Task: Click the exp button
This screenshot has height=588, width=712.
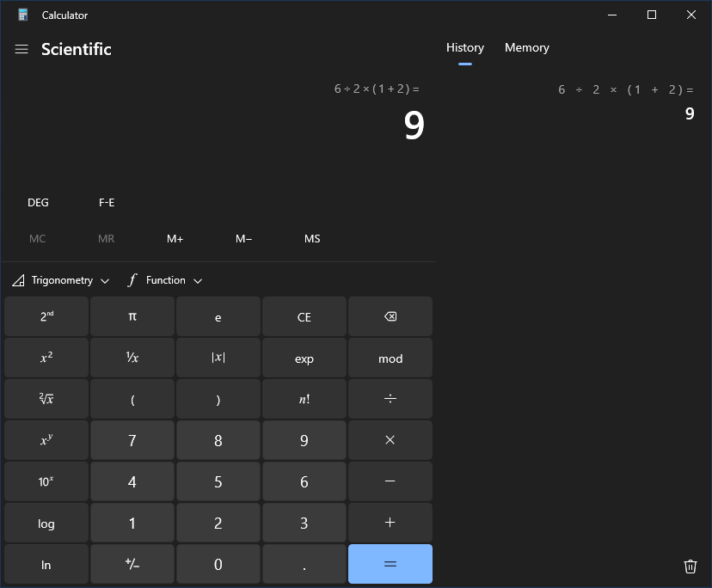Action: 304,358
